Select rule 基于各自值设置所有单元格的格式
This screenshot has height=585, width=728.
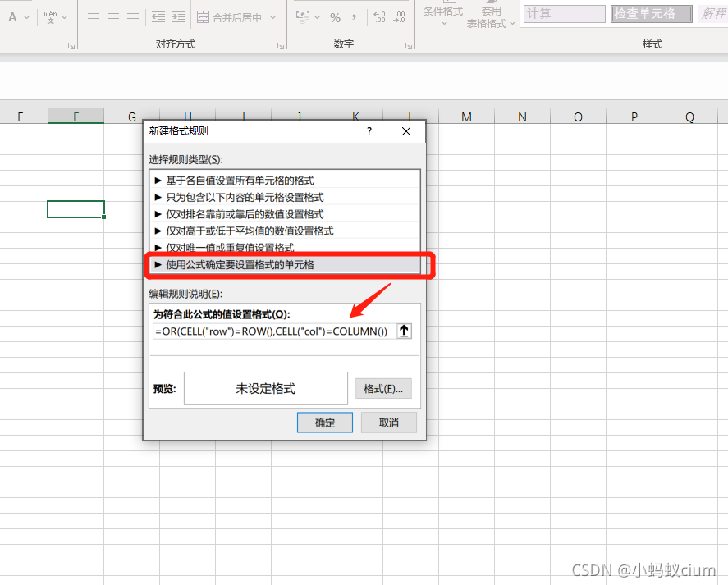(x=285, y=181)
